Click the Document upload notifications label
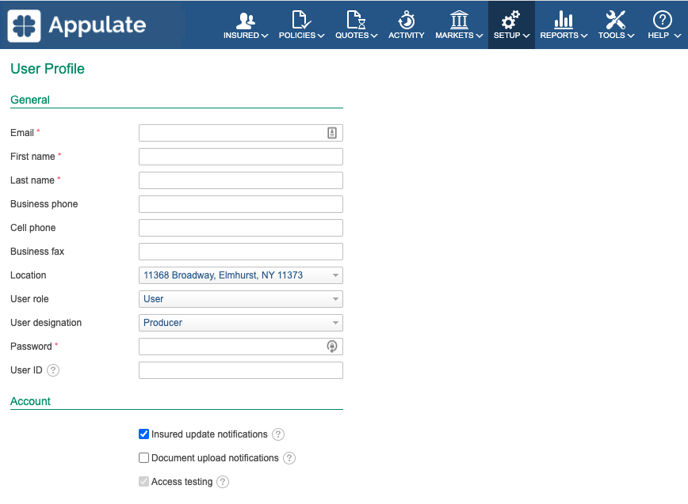 [x=215, y=458]
